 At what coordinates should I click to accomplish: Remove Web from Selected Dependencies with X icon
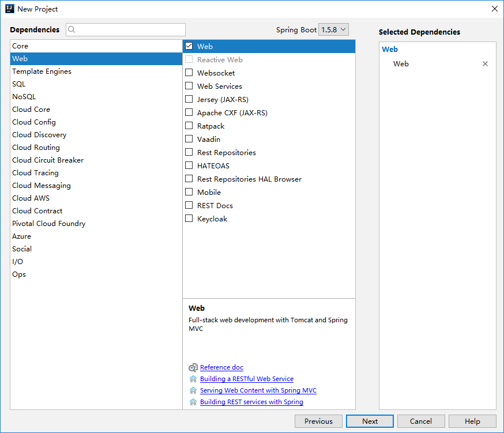point(485,64)
